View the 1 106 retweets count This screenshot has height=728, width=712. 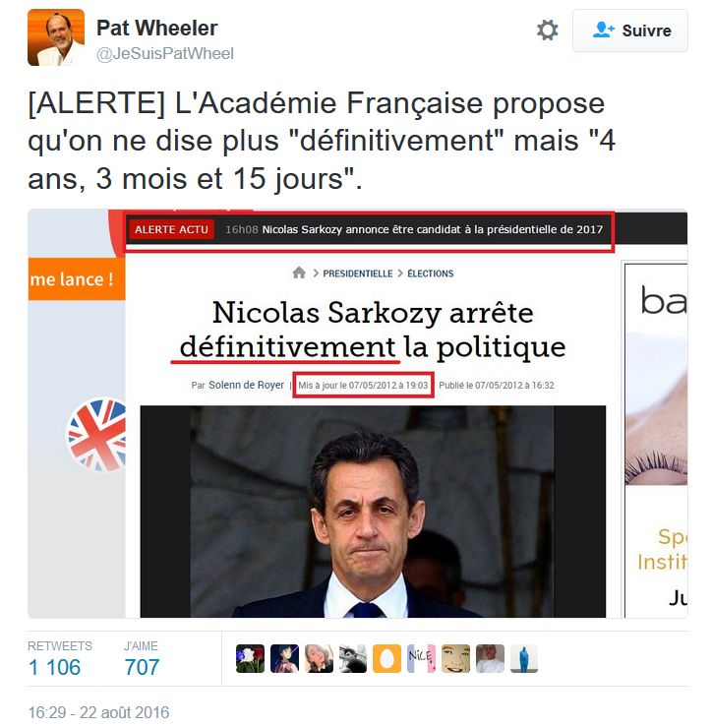coord(54,667)
